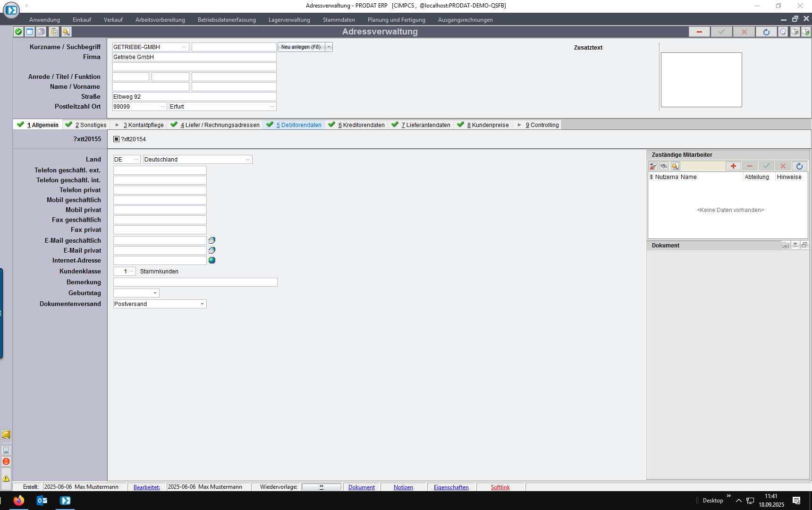Add employee with red plus icon
812x510 pixels.
point(733,166)
